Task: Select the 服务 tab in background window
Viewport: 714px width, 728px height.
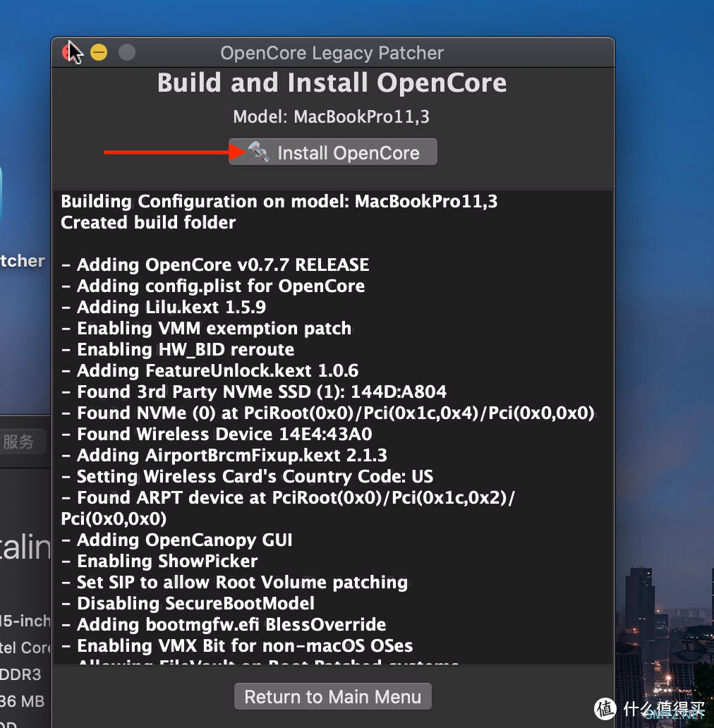Action: point(19,442)
